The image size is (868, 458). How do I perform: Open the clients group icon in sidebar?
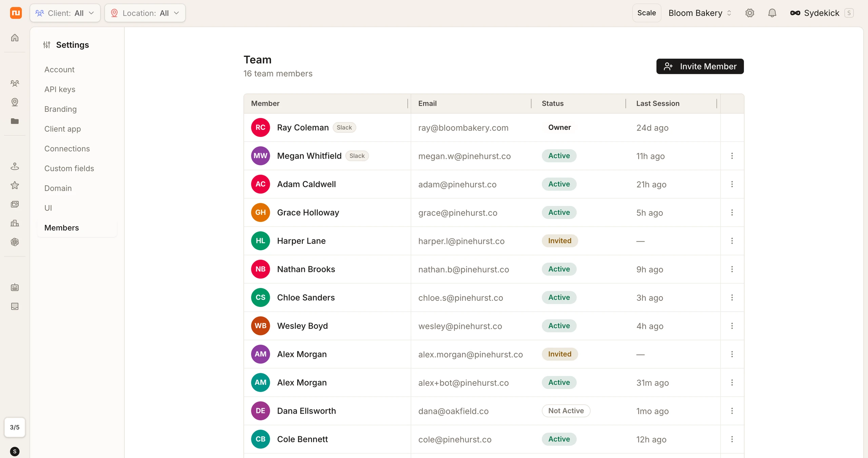pos(15,83)
